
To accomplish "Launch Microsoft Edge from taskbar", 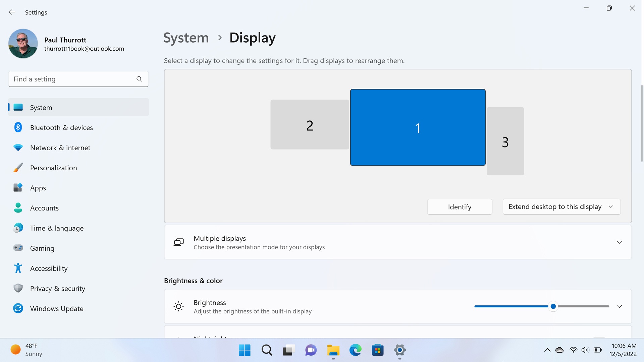I will pyautogui.click(x=355, y=350).
